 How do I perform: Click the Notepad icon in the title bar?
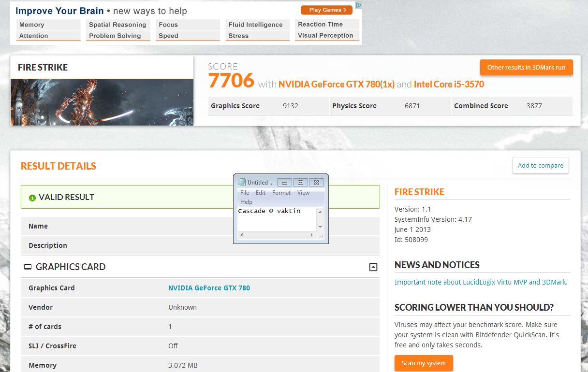click(x=242, y=182)
